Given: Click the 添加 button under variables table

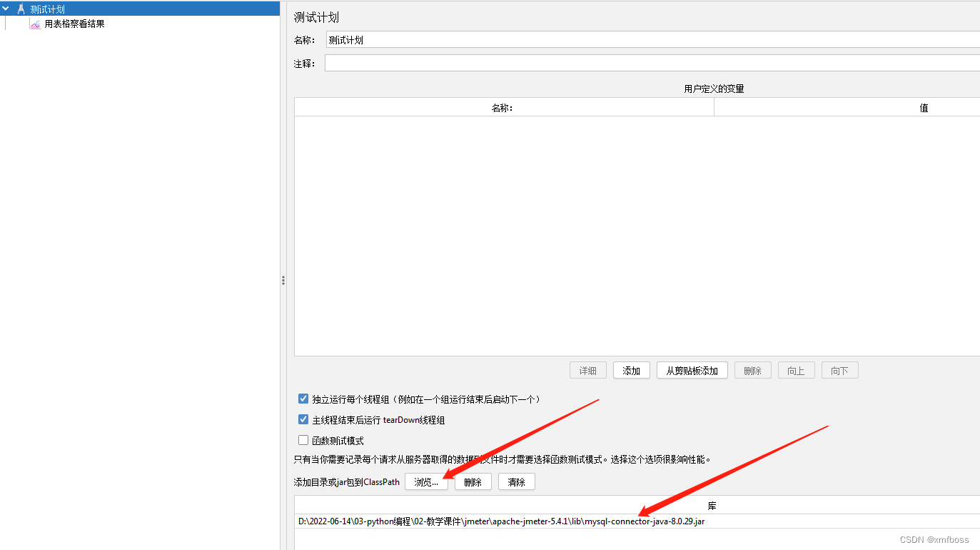Looking at the screenshot, I should [x=632, y=371].
